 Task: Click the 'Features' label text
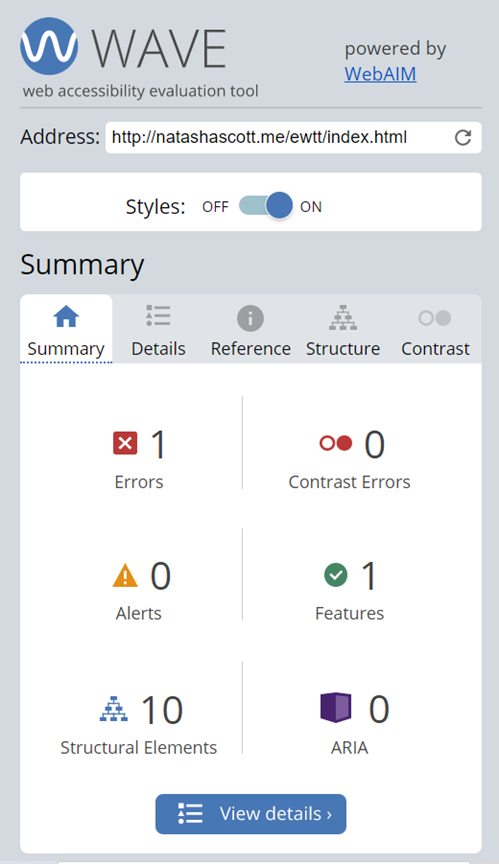click(349, 613)
